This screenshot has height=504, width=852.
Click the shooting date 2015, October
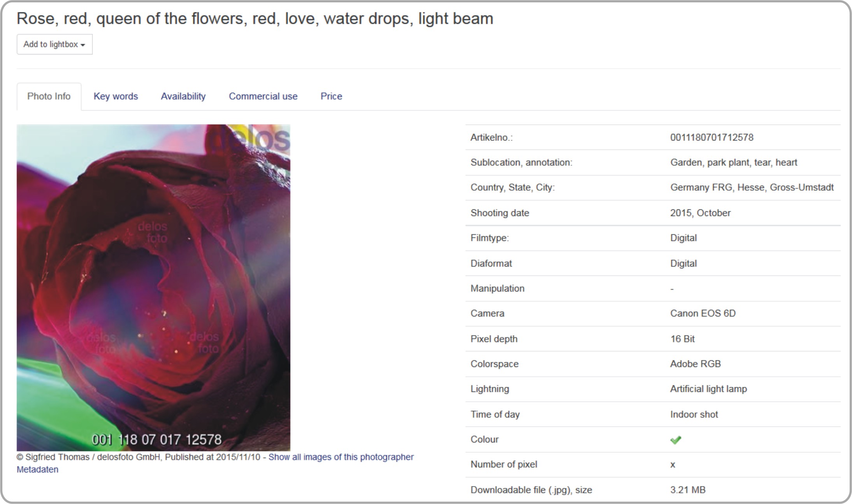700,213
